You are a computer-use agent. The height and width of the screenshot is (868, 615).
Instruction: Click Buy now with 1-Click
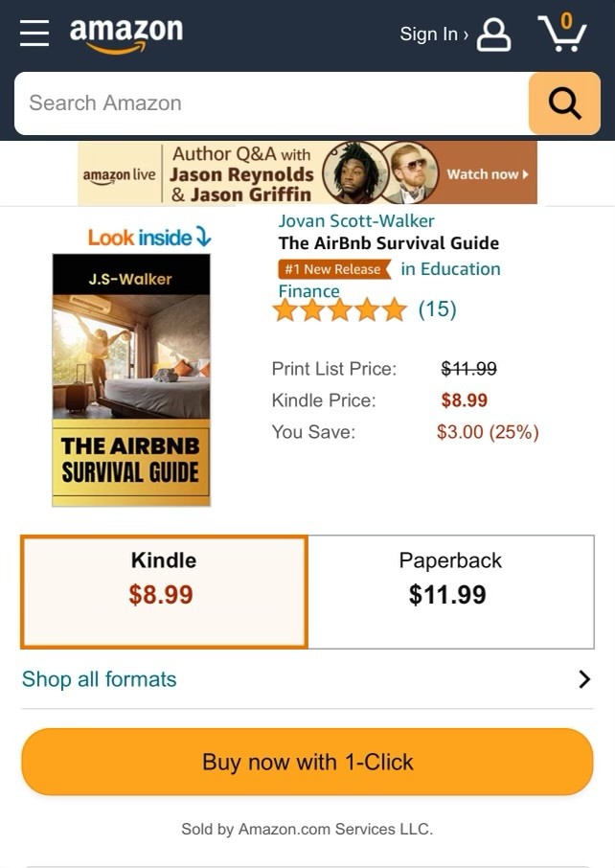click(307, 762)
